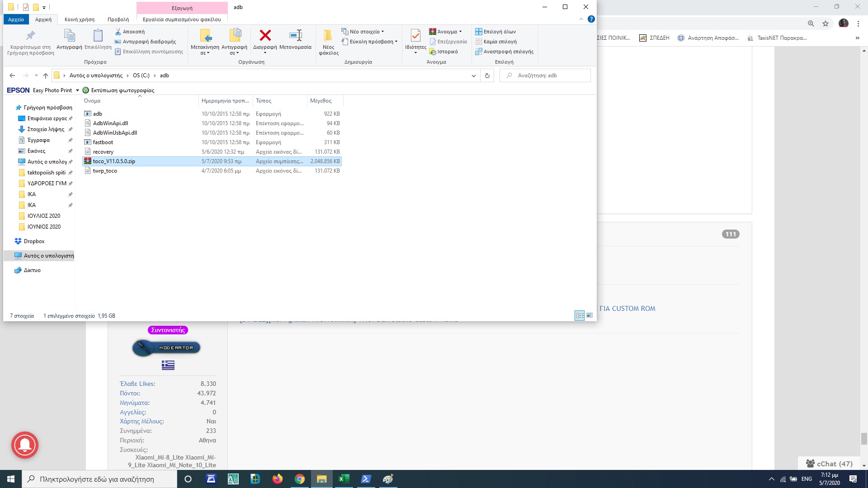Click the Rename (Μετονομασία) ribbon icon
The image size is (868, 488).
pos(295,36)
